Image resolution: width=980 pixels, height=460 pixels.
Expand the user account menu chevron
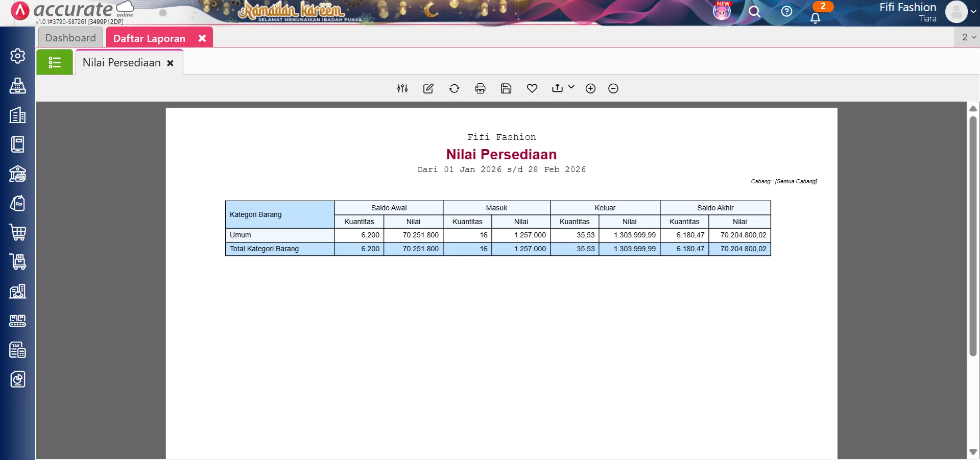(x=973, y=12)
